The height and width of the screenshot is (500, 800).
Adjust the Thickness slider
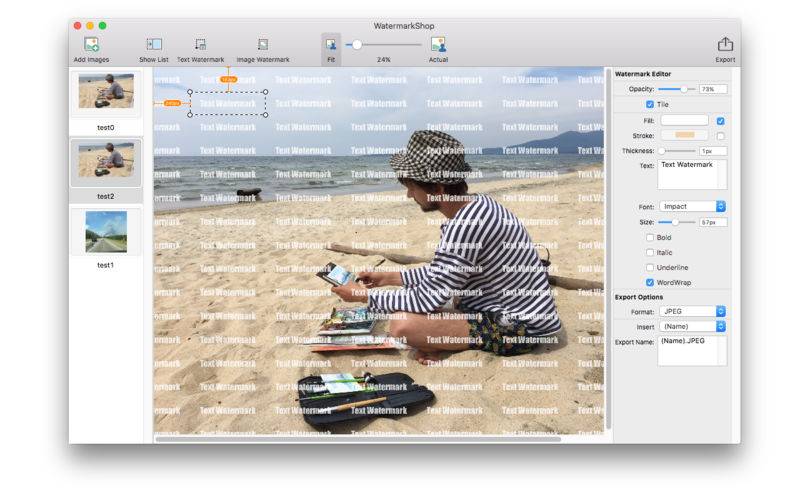pyautogui.click(x=677, y=151)
